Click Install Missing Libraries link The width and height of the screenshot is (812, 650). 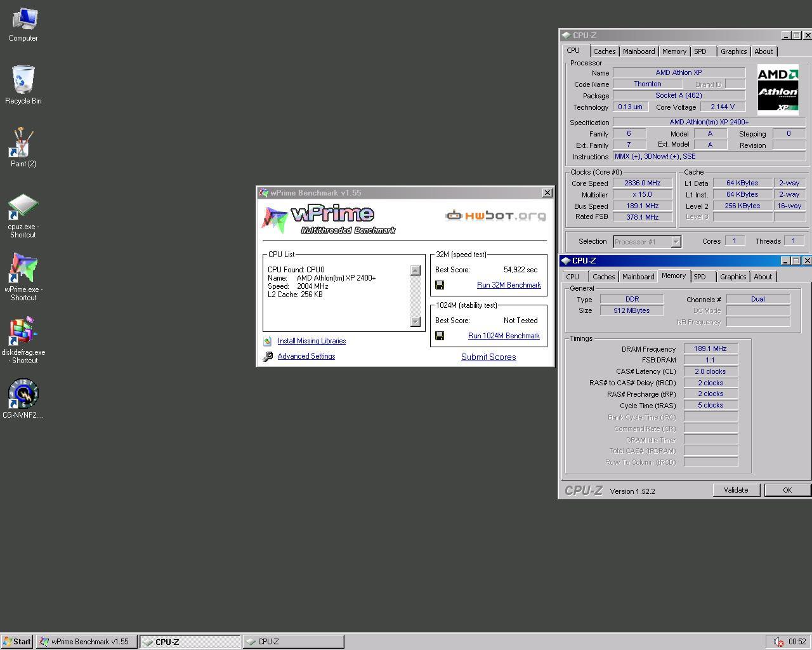[311, 341]
